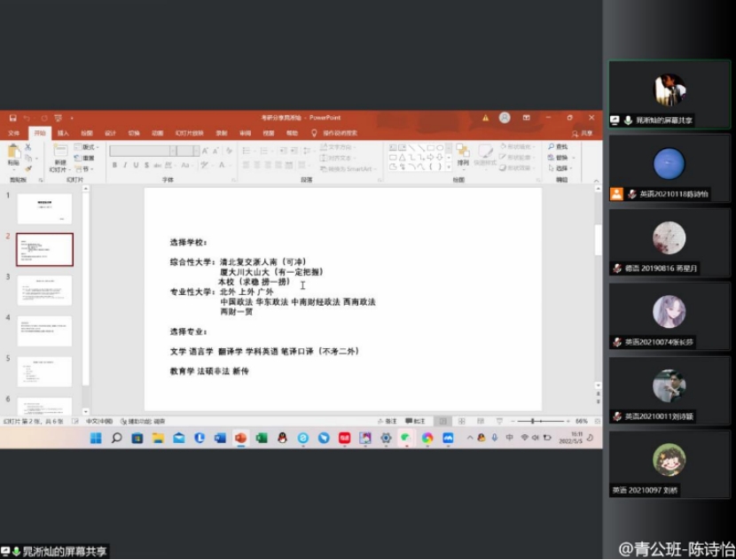
Task: Click the Excel icon in the taskbar
Action: (x=262, y=438)
